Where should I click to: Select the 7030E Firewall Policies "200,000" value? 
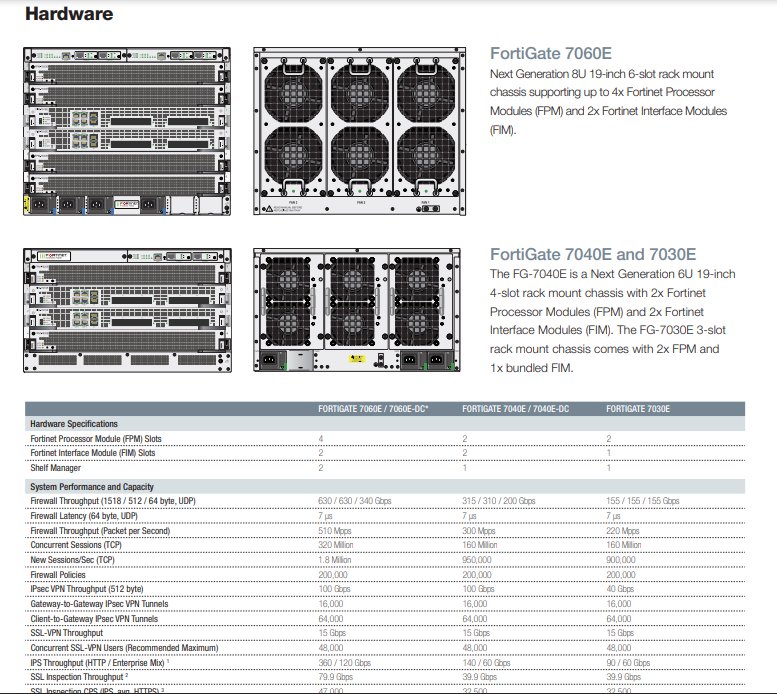pos(620,575)
